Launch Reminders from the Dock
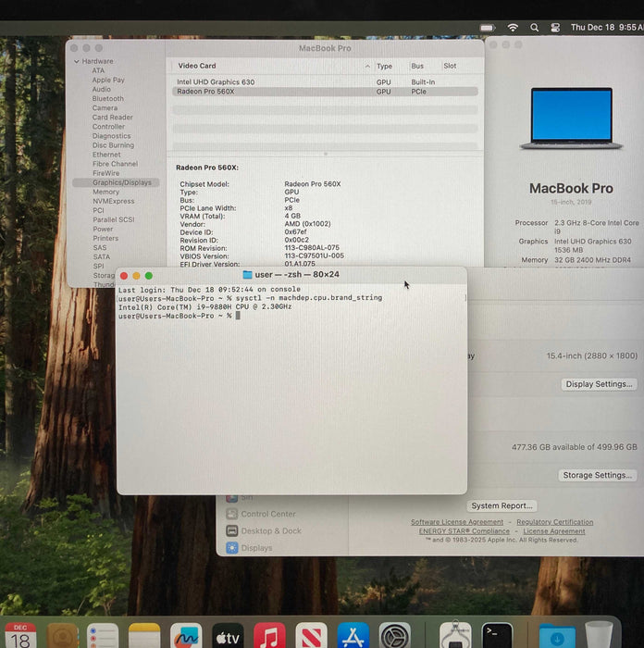 click(103, 636)
